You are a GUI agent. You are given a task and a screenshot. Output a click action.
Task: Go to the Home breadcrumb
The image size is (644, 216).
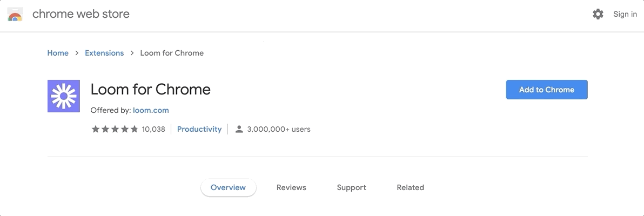(58, 53)
